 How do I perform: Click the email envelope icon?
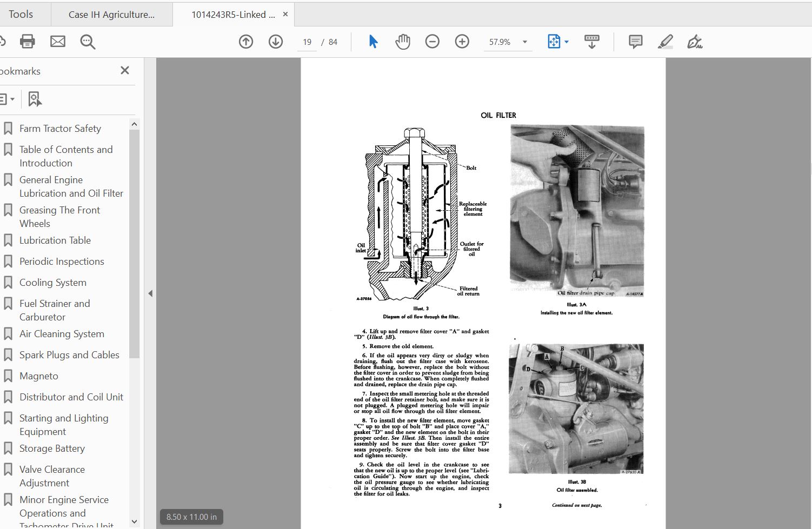[x=58, y=42]
